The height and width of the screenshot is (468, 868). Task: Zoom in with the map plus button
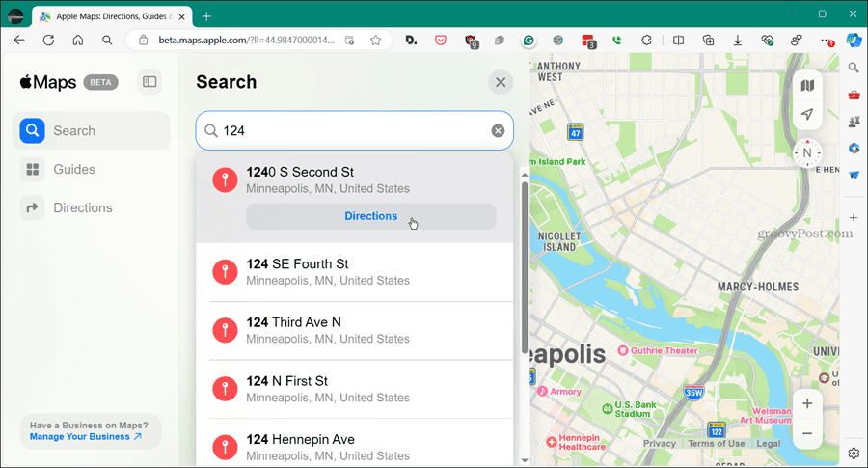pos(807,403)
